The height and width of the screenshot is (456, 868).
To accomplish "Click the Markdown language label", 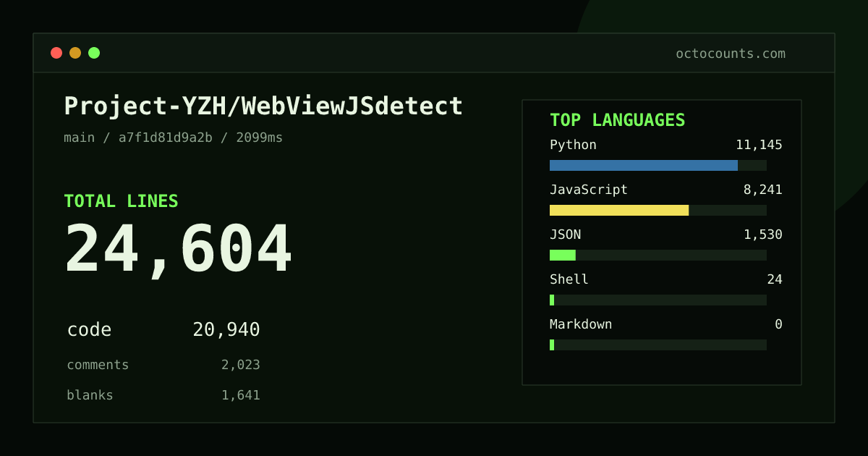I will (581, 324).
